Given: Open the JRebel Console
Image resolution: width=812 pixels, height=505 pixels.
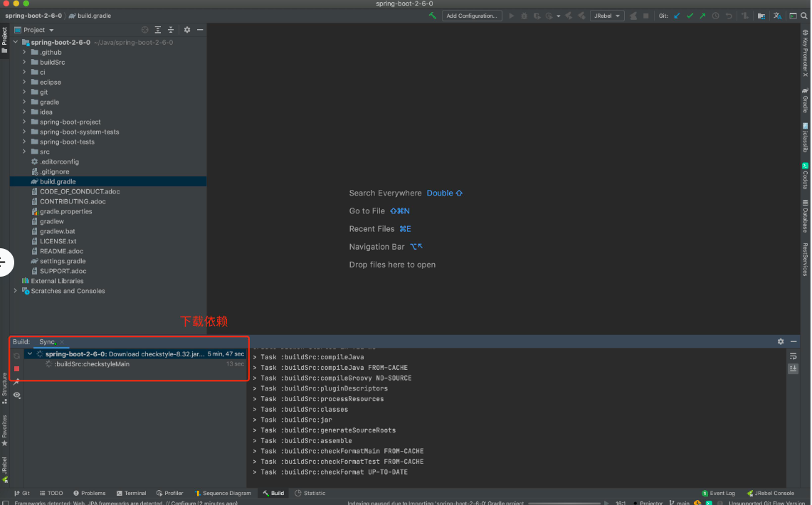Looking at the screenshot, I should (x=771, y=493).
